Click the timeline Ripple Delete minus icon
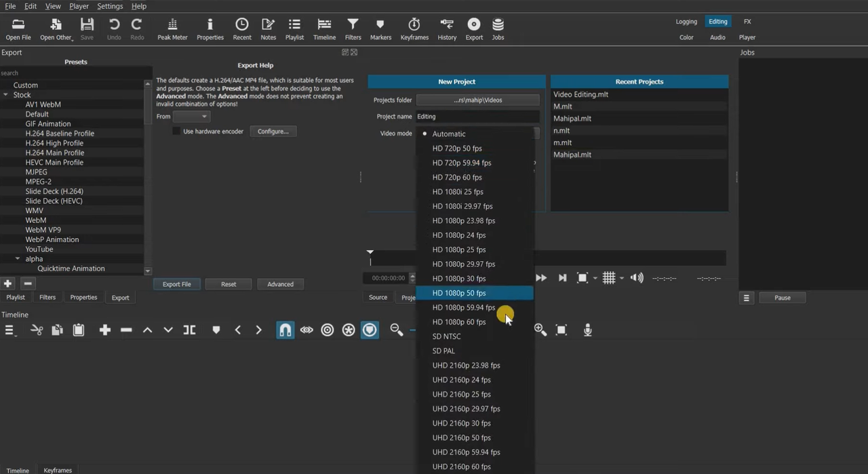The width and height of the screenshot is (868, 474). tap(126, 330)
